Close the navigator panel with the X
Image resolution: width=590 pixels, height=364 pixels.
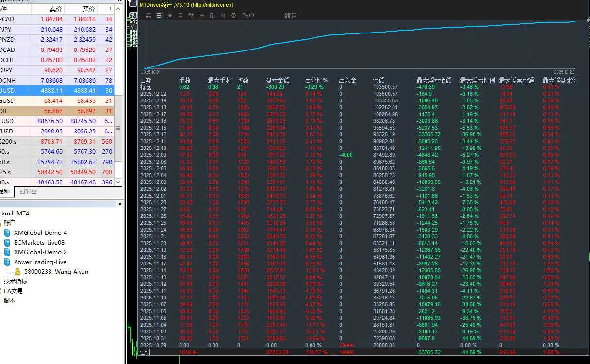(x=119, y=205)
